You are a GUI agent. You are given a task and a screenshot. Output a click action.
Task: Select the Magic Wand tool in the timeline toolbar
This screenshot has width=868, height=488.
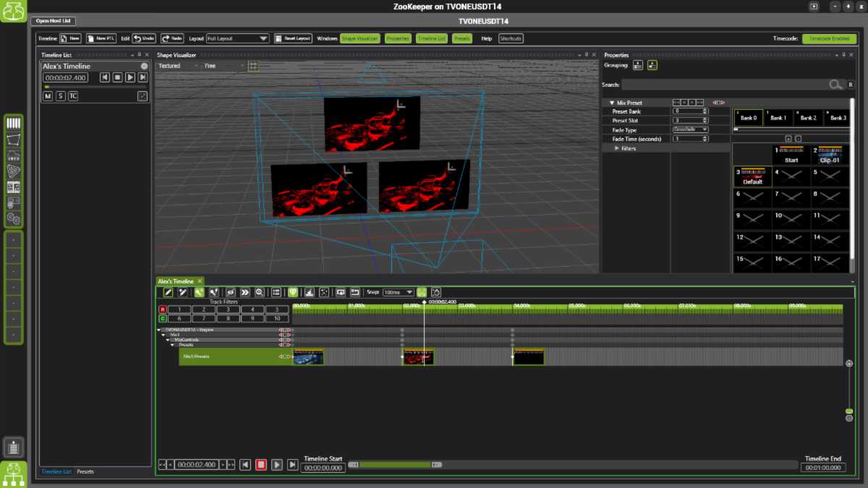tap(183, 292)
